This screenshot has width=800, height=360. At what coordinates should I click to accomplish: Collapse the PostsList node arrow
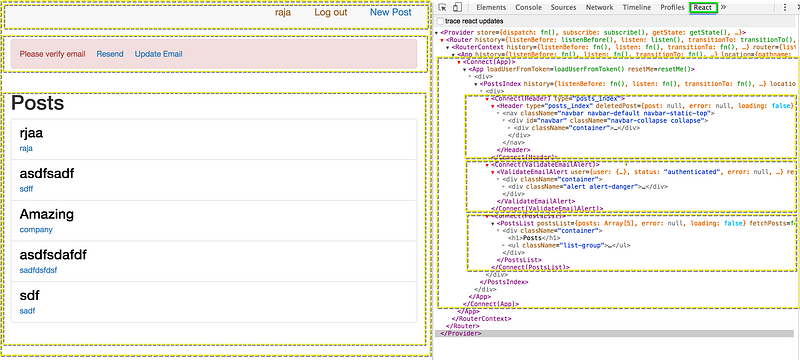tap(493, 224)
